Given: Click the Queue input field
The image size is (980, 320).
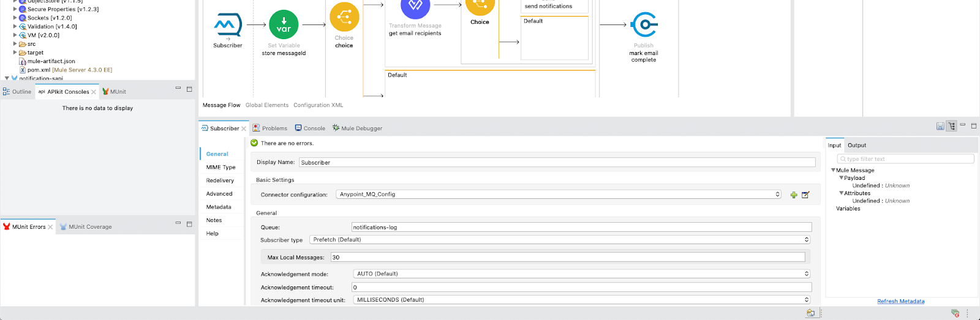Looking at the screenshot, I should pos(581,227).
